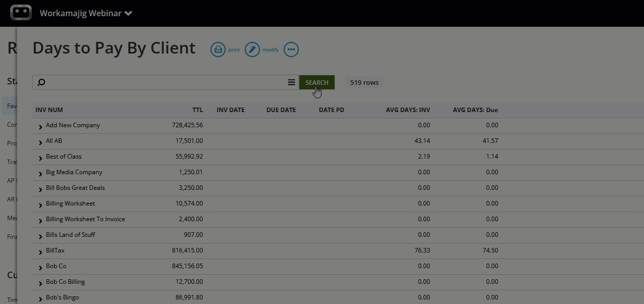Click the 519 rows count badge
The height and width of the screenshot is (304, 644).
click(364, 82)
